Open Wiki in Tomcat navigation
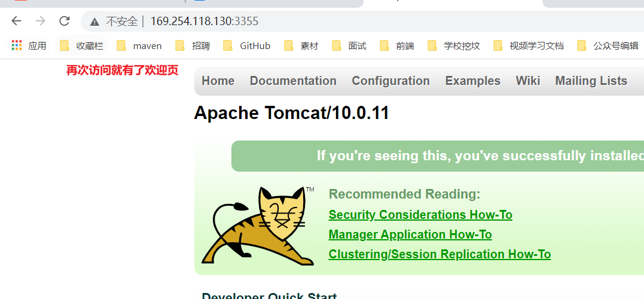 point(528,81)
